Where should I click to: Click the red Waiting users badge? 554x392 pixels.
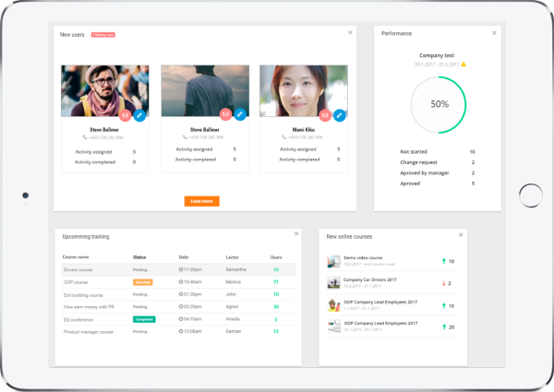click(x=103, y=34)
